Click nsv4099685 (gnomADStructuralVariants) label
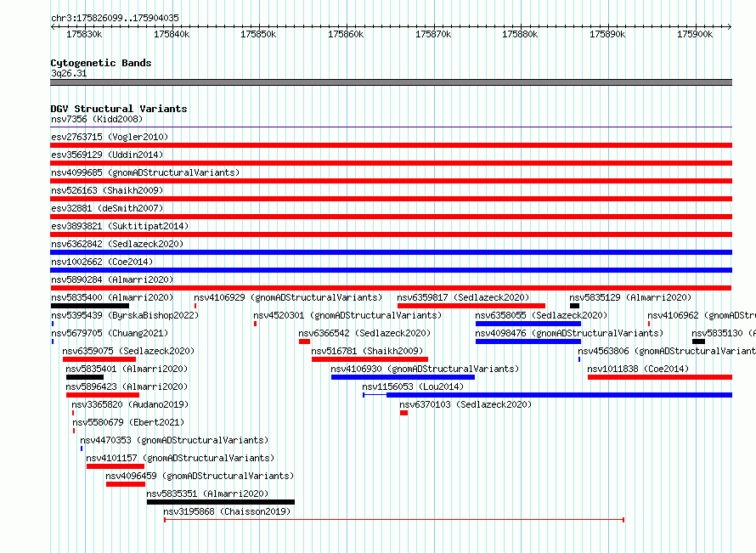Image resolution: width=756 pixels, height=553 pixels. pyautogui.click(x=145, y=172)
